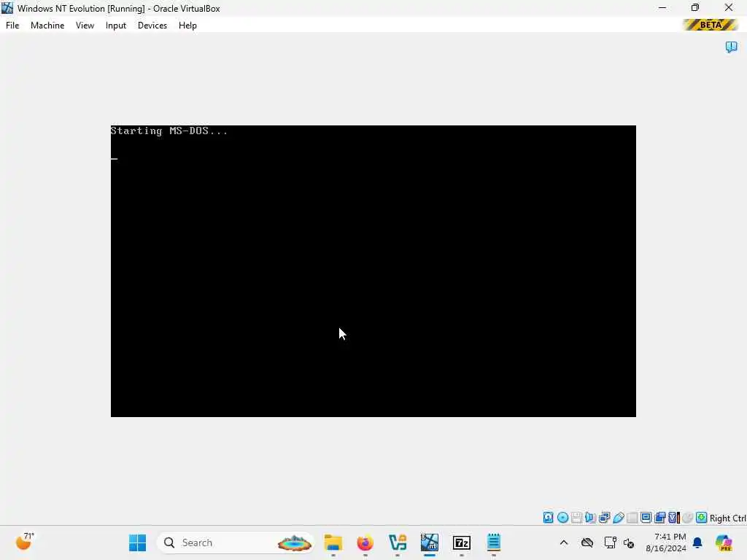Click the recording status icon
The height and width of the screenshot is (560, 747).
click(x=659, y=518)
